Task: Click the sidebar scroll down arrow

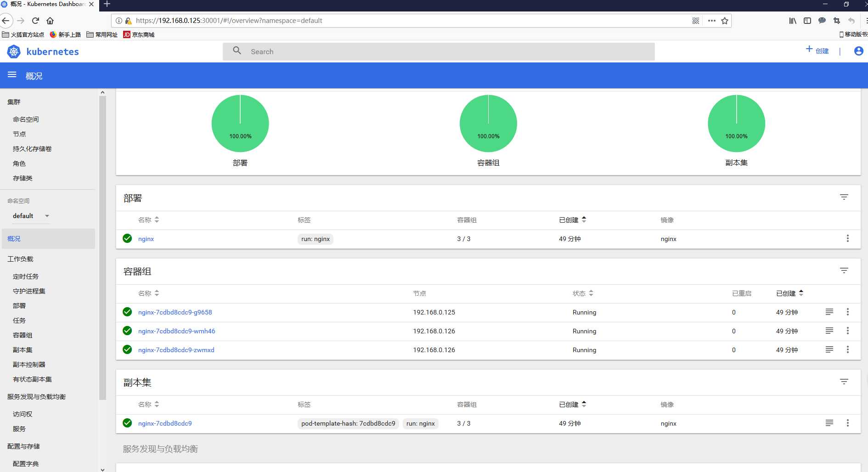Action: (x=102, y=469)
